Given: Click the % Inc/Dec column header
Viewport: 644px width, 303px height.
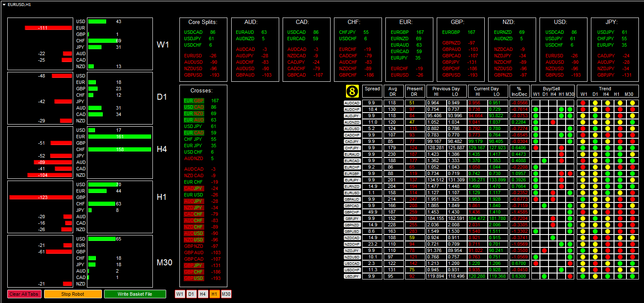Looking at the screenshot, I should (519, 91).
